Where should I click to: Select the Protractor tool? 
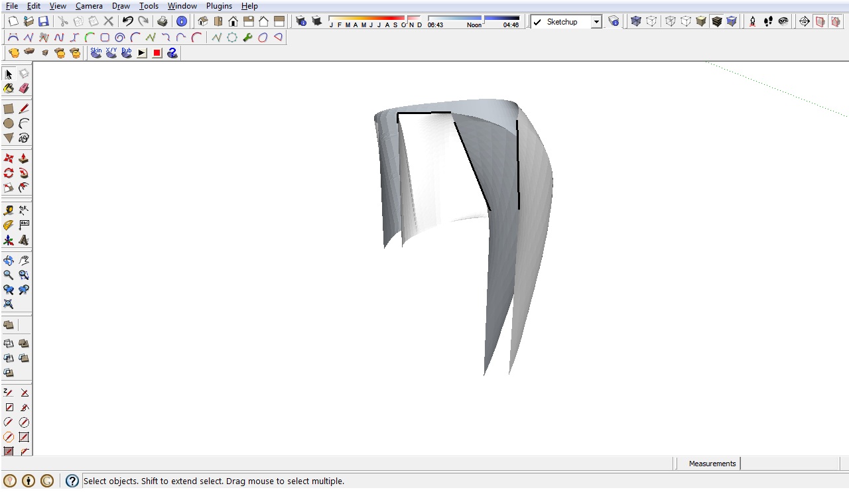9,225
